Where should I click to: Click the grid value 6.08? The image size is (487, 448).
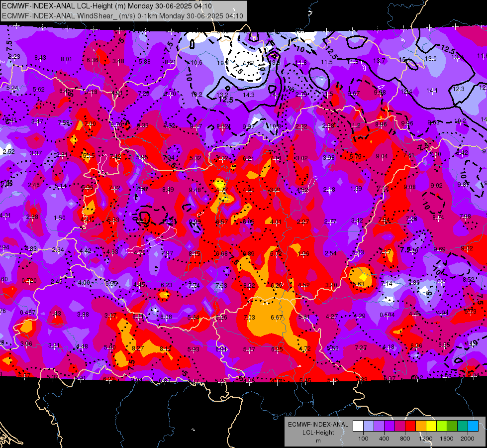pos(166,317)
